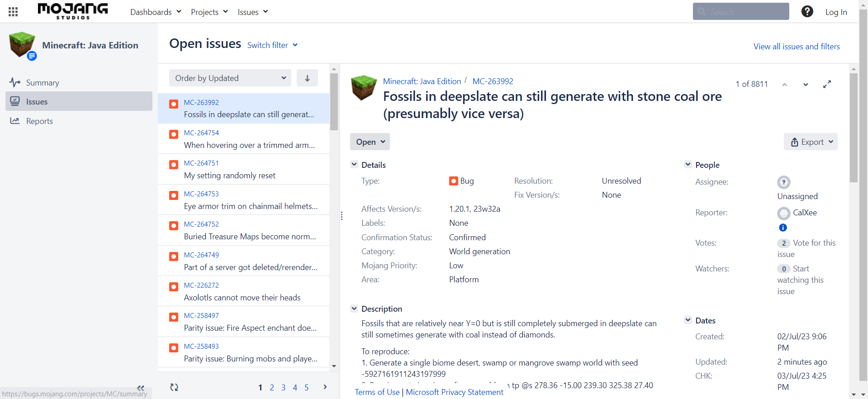
Task: Open issue MC-264751 My setting randomly reset
Action: [x=243, y=169]
